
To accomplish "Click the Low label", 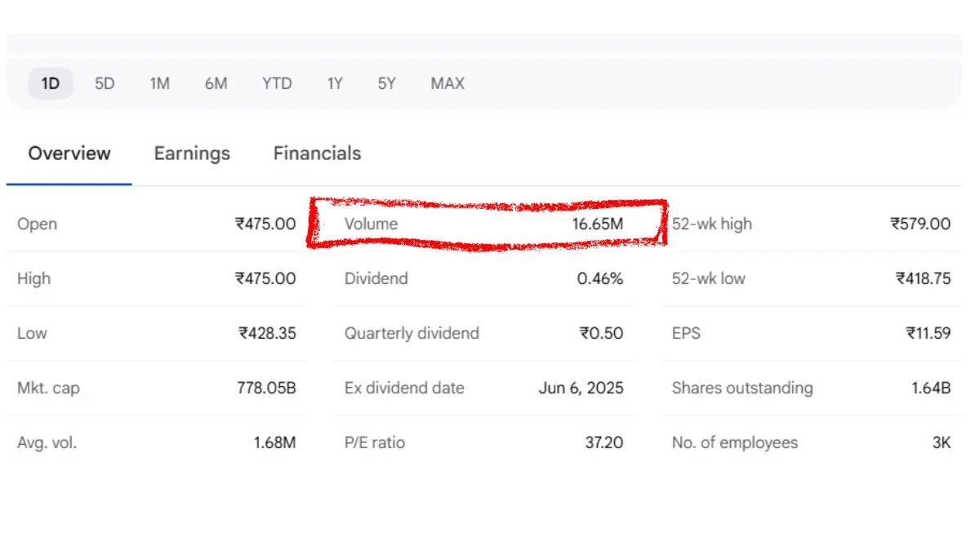I will (32, 333).
